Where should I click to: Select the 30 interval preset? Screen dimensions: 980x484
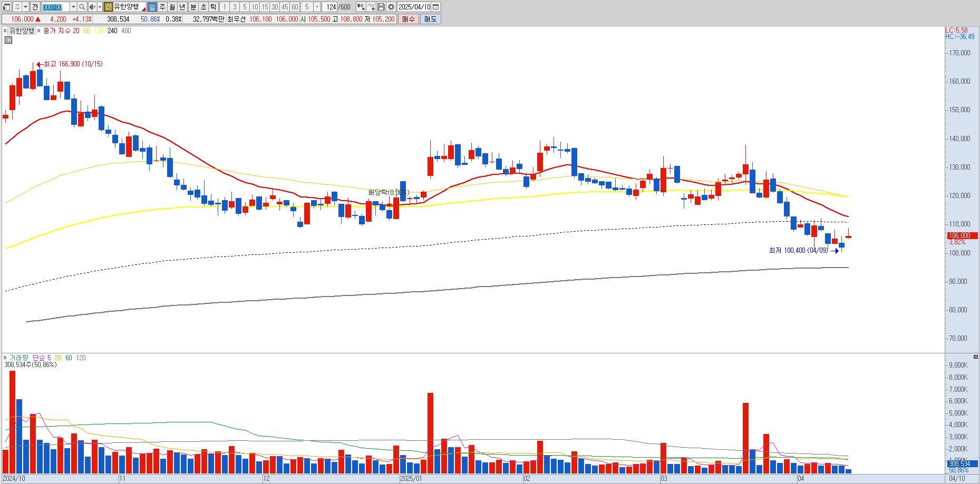pos(275,7)
